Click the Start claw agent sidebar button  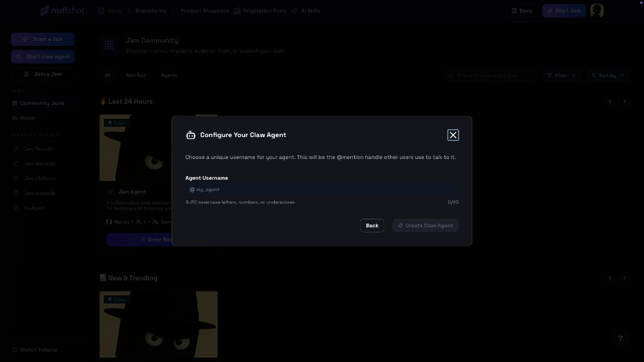43,57
